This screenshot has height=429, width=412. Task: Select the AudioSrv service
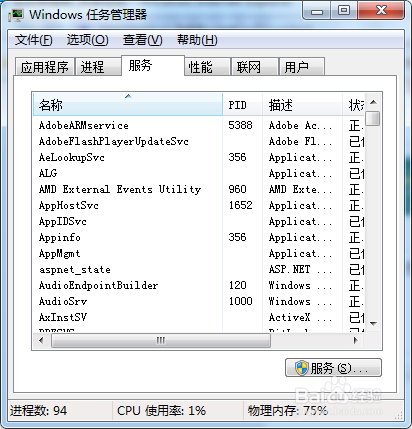(198, 301)
